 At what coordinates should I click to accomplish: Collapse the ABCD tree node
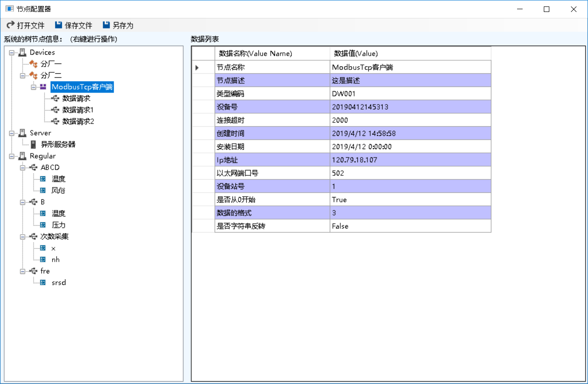[23, 168]
